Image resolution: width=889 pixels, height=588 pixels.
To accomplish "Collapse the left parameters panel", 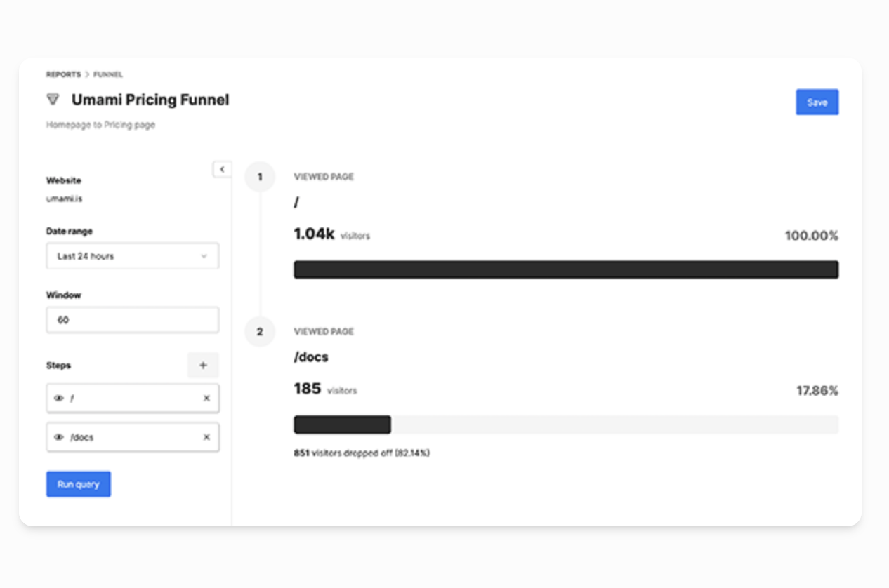I will [x=222, y=169].
